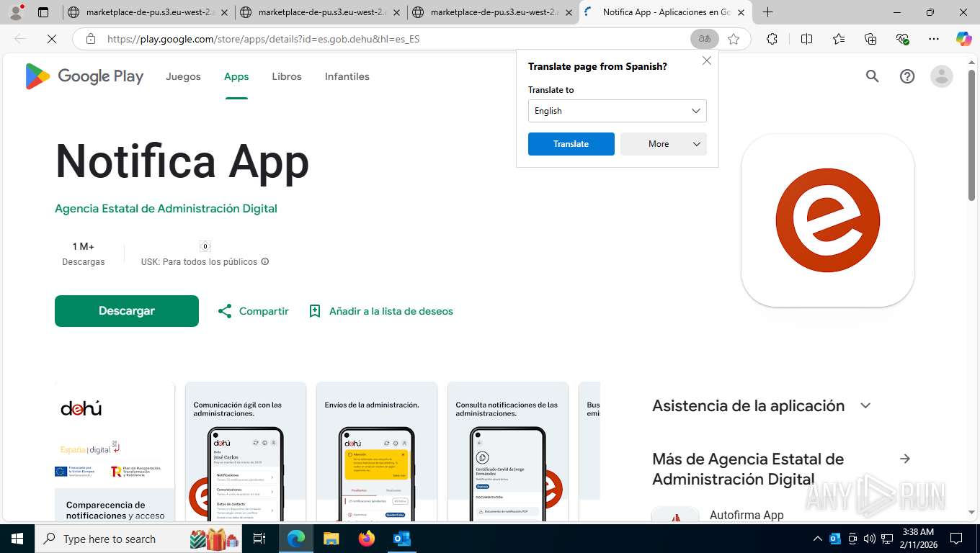Open the Copilot icon in Edge
Screen dimensions: 980x553
click(x=963, y=39)
